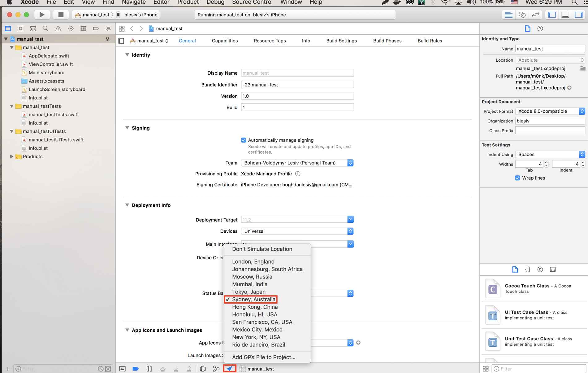Click the Simulate Location arrow icon
This screenshot has width=588, height=373.
(x=229, y=369)
